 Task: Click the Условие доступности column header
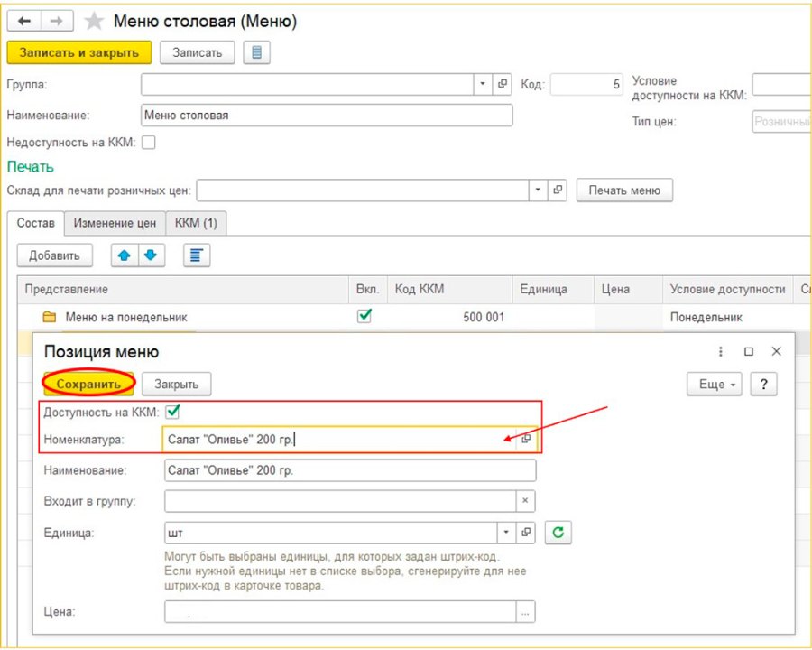[x=727, y=289]
